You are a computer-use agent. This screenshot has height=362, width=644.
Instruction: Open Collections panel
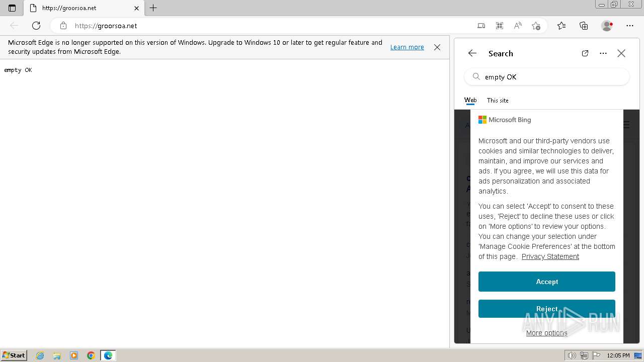tap(584, 26)
